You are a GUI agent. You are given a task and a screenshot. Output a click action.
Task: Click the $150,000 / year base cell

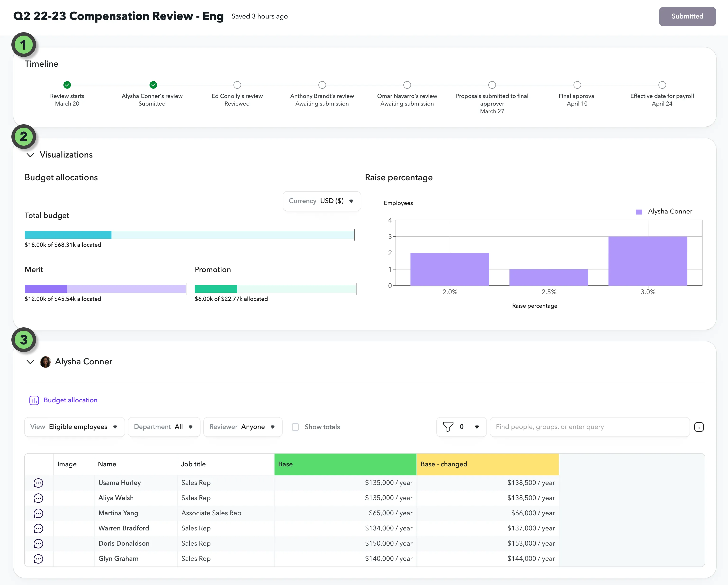345,543
